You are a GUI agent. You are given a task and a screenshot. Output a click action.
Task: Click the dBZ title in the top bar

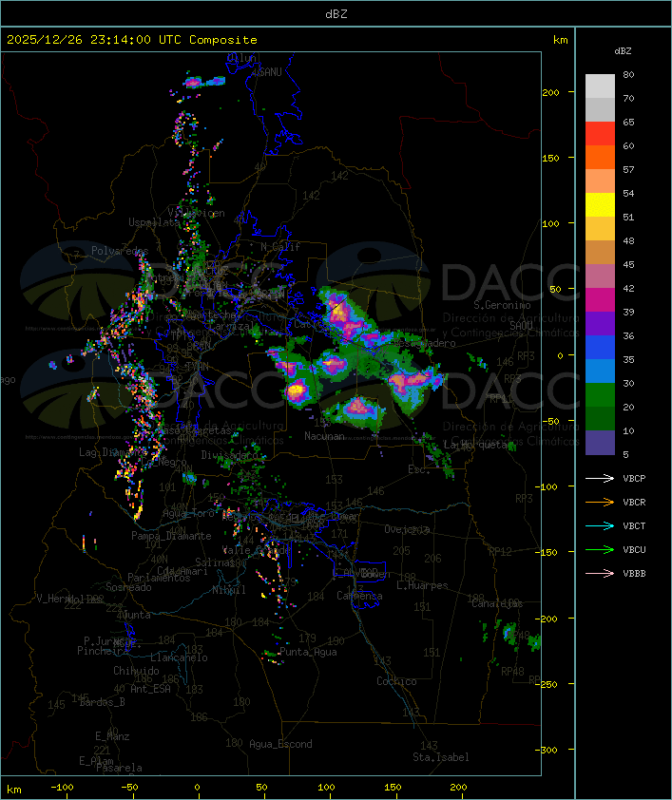coord(336,14)
